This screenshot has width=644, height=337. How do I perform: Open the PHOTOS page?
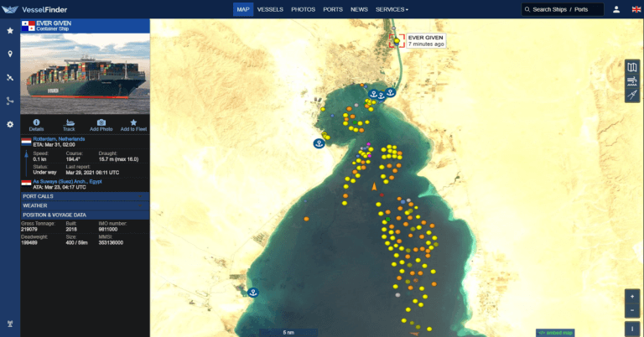click(303, 9)
